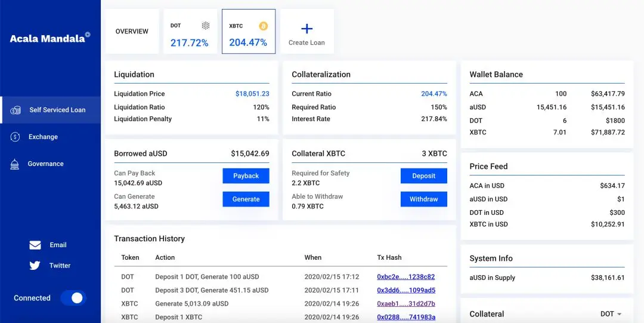Click the Can Generate 5,463.12 aUSD value
The image size is (644, 323).
136,206
